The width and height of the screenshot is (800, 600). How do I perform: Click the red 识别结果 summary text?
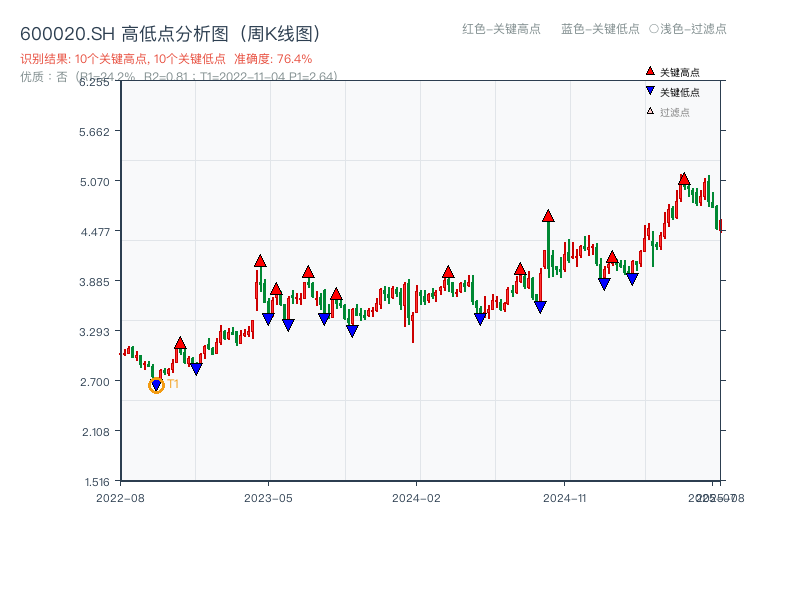click(x=166, y=59)
